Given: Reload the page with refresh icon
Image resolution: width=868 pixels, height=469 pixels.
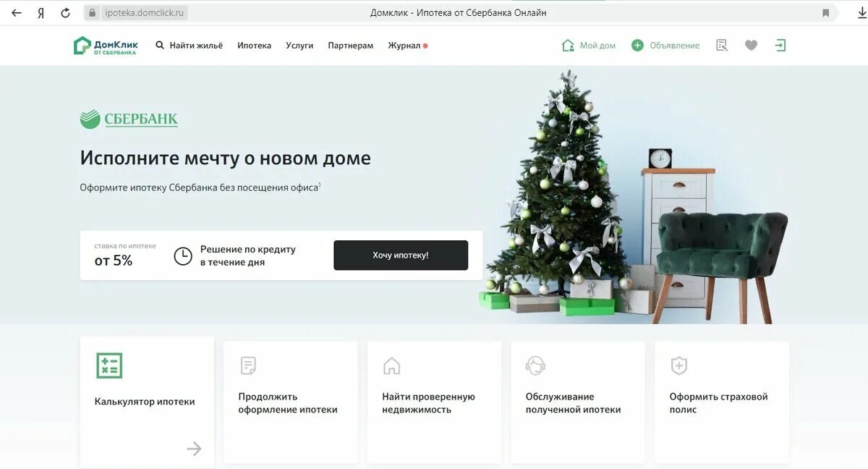Looking at the screenshot, I should pyautogui.click(x=66, y=13).
